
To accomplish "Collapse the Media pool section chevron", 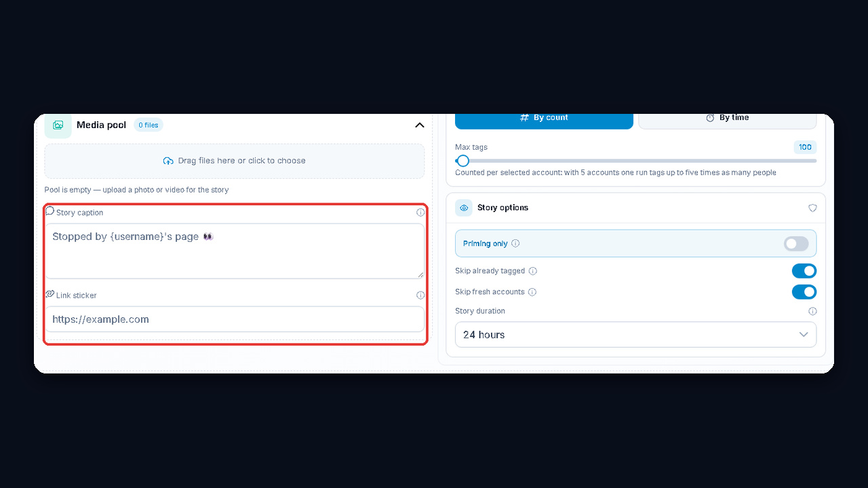I will pyautogui.click(x=420, y=125).
